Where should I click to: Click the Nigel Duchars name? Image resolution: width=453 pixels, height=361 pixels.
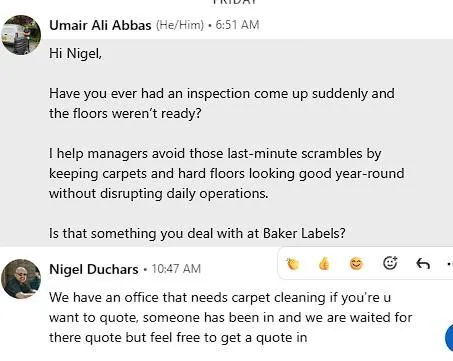click(x=94, y=269)
